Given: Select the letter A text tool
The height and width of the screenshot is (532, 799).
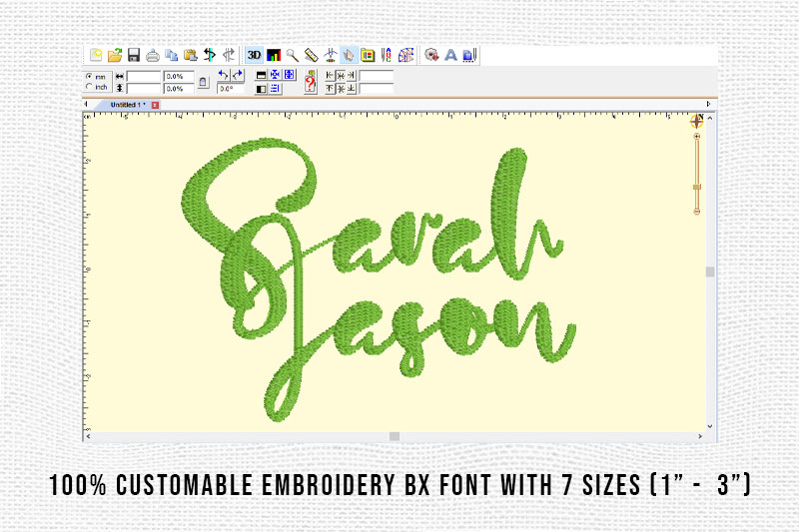Looking at the screenshot, I should pyautogui.click(x=450, y=55).
